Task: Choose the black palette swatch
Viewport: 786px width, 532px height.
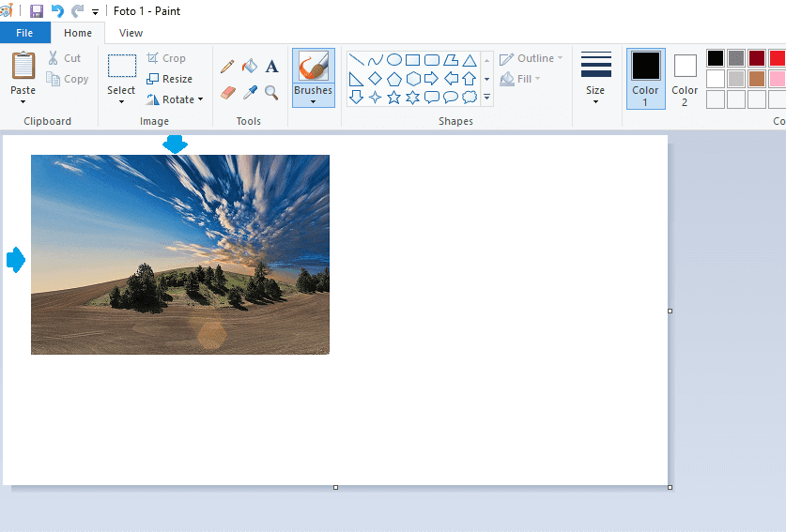Action: click(716, 58)
